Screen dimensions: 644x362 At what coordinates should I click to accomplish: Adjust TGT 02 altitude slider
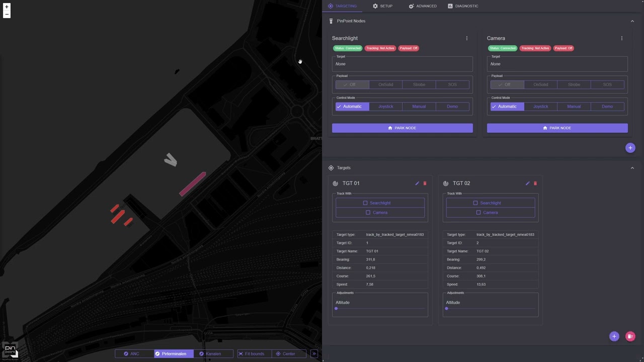[x=491, y=309]
